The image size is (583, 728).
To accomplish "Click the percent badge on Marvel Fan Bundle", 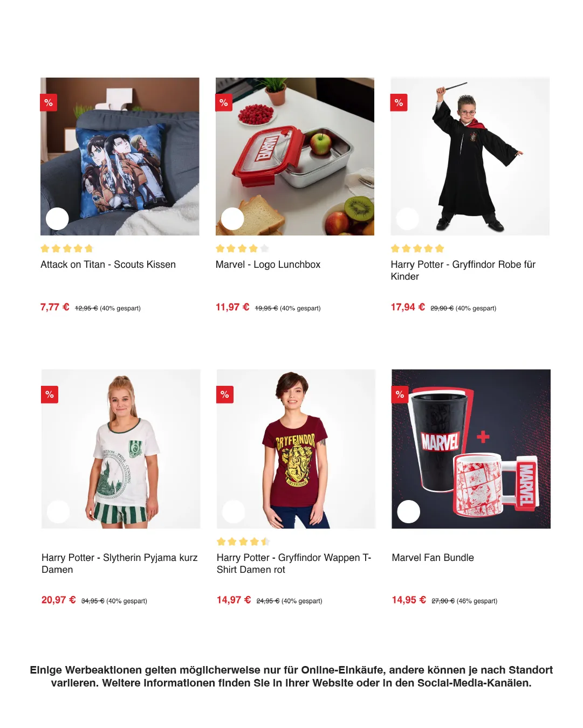I will (400, 394).
